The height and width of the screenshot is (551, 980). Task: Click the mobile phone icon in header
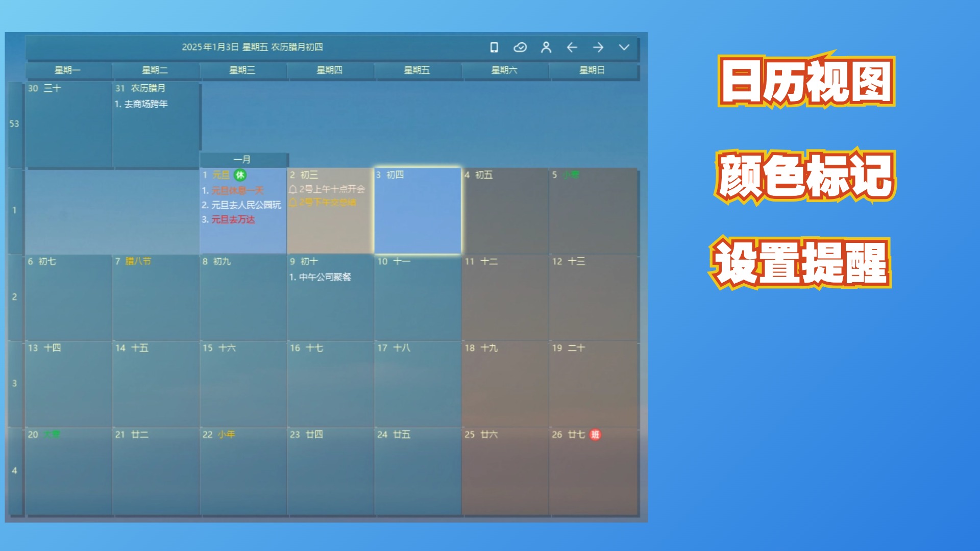tap(494, 47)
